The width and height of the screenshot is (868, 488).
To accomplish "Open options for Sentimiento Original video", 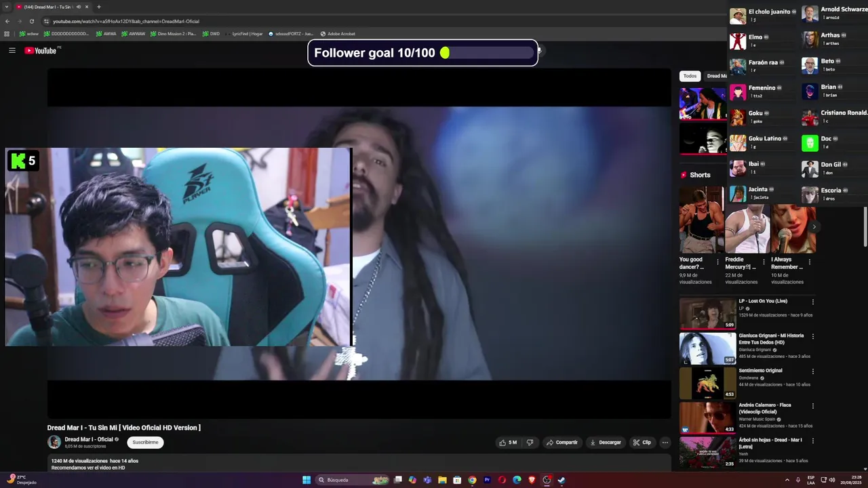I will click(x=812, y=371).
